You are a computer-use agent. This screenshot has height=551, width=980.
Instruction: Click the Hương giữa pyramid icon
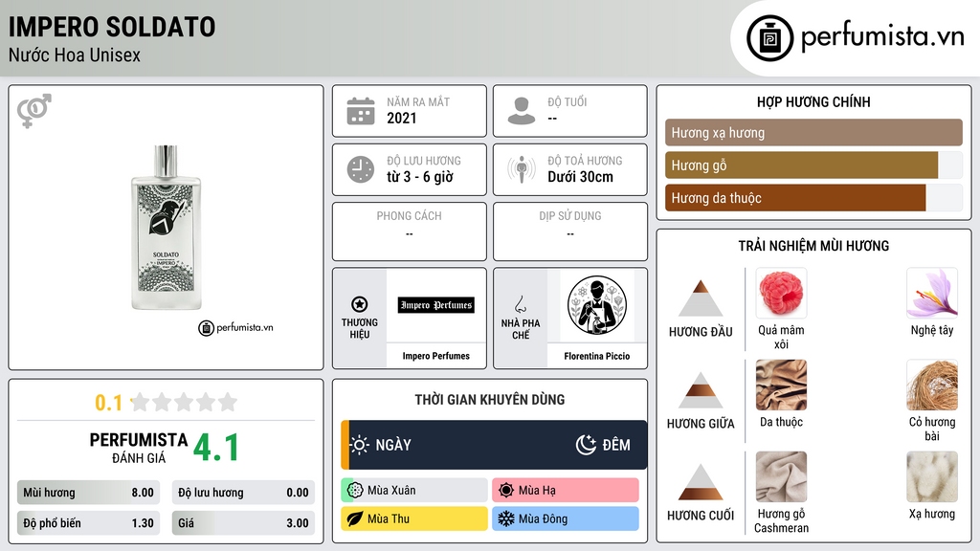701,390
